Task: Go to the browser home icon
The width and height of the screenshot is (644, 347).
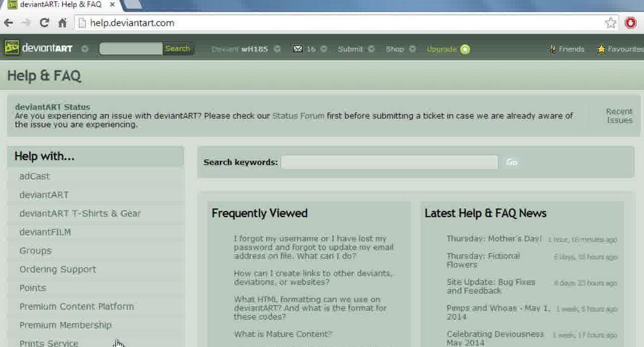Action: pyautogui.click(x=63, y=22)
